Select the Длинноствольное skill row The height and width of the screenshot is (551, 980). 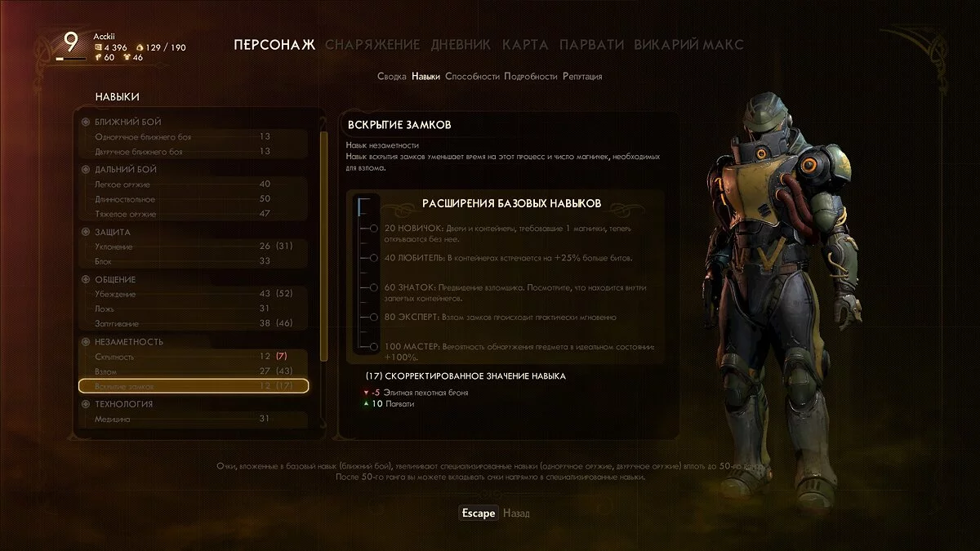point(194,198)
